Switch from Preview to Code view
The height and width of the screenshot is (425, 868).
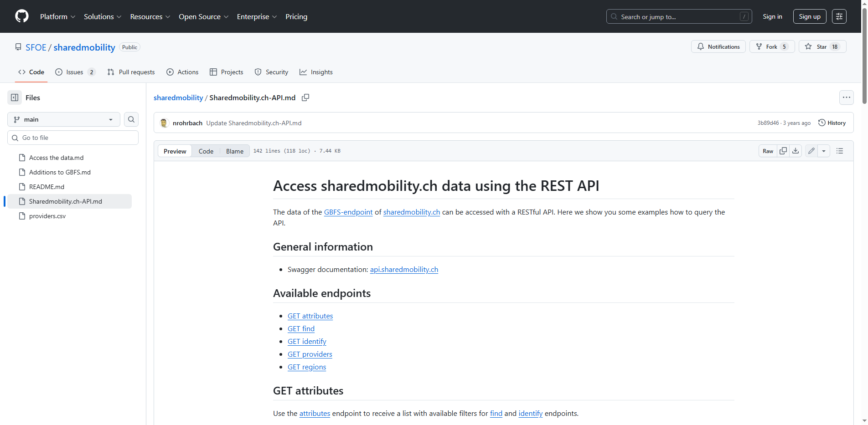[206, 151]
